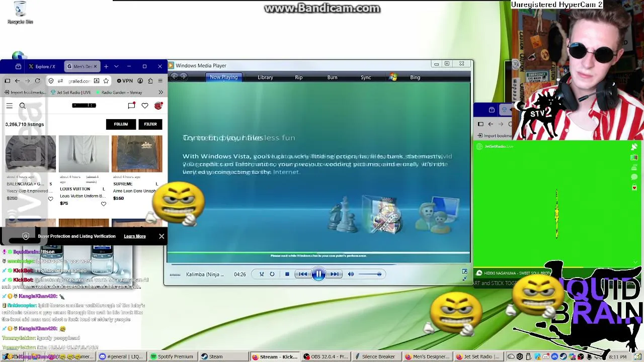Open Grailed messages
The height and width of the screenshot is (362, 644).
point(131,106)
